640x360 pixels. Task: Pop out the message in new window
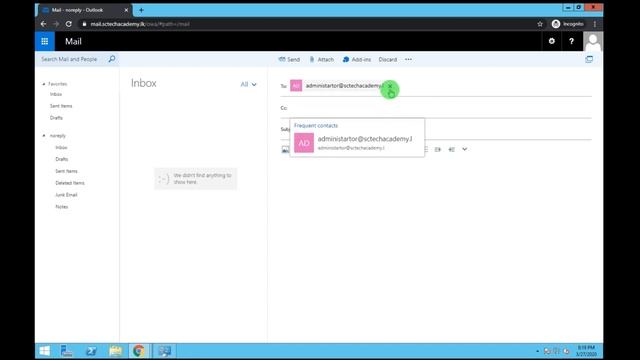(589, 59)
